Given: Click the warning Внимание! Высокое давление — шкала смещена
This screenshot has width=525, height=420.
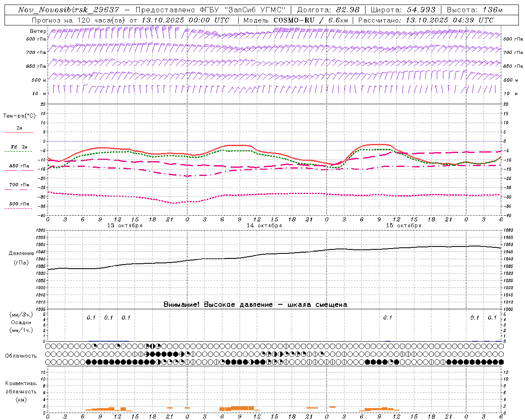Looking at the screenshot, I should pyautogui.click(x=256, y=305).
